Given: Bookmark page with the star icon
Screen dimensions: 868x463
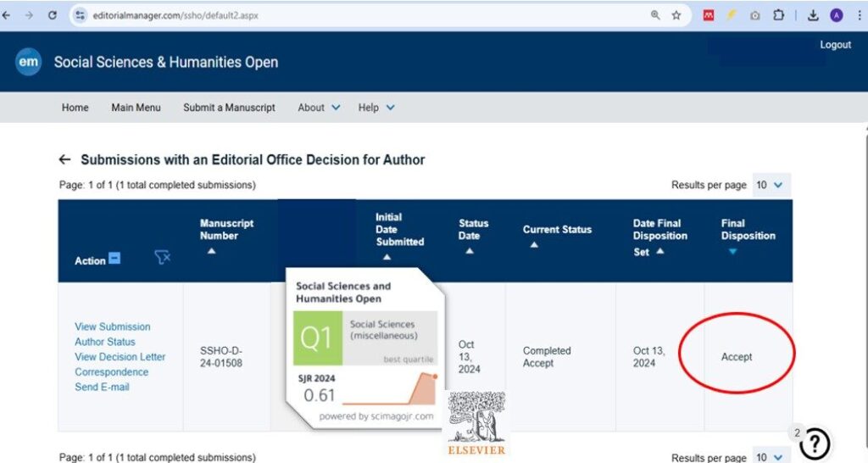Looking at the screenshot, I should pyautogui.click(x=676, y=15).
